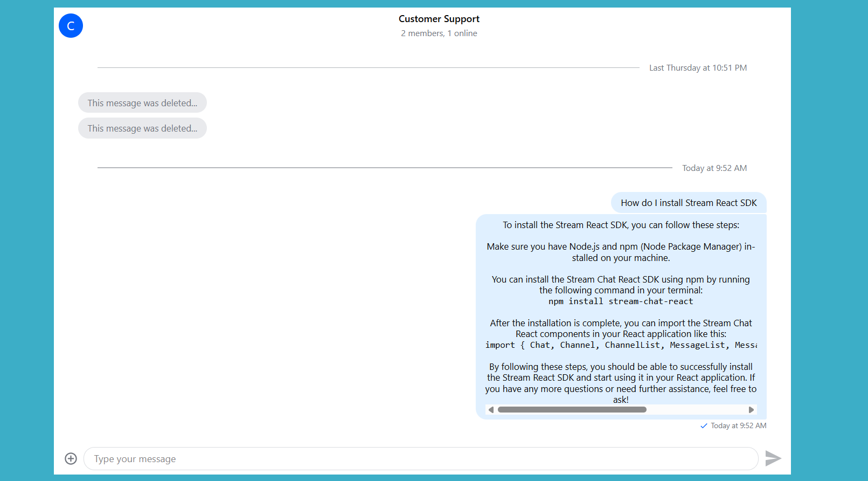Click the timestamp next to the checkmark
The width and height of the screenshot is (868, 481).
[738, 426]
